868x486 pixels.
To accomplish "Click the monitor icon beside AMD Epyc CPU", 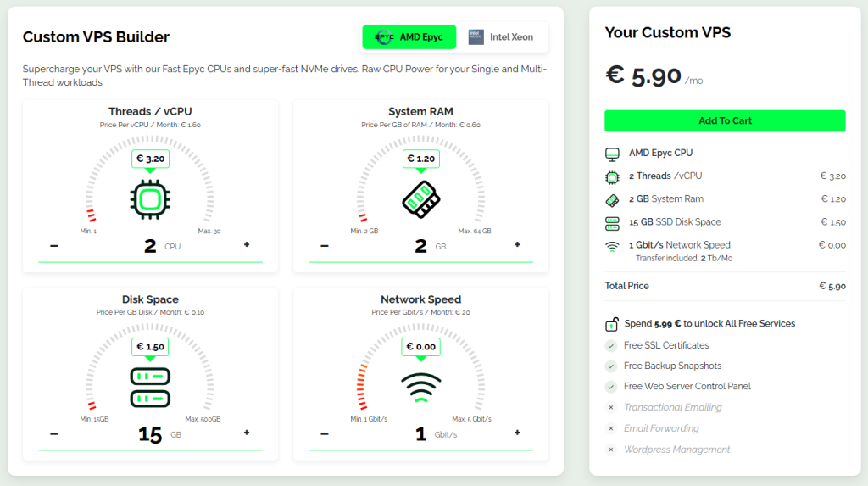I will tap(612, 154).
